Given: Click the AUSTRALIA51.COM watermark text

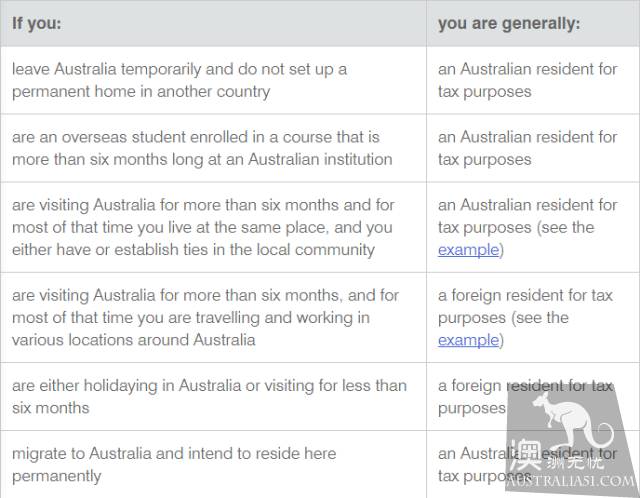Looking at the screenshot, I should [572, 480].
